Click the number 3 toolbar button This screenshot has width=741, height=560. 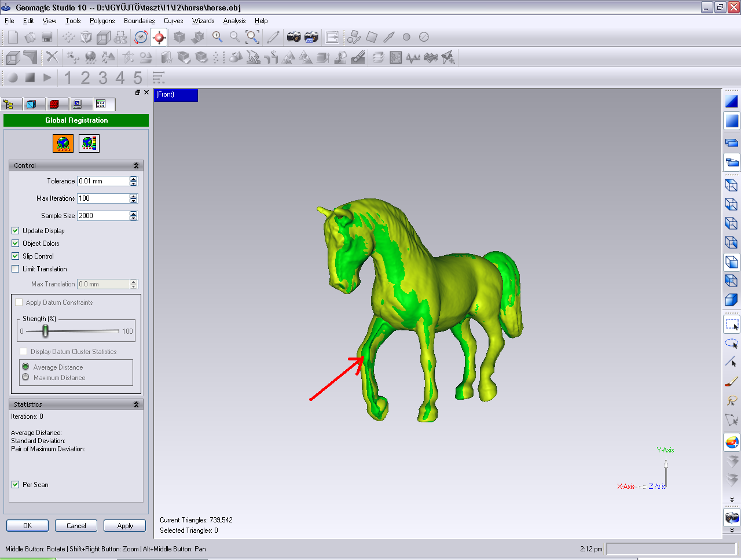(102, 78)
